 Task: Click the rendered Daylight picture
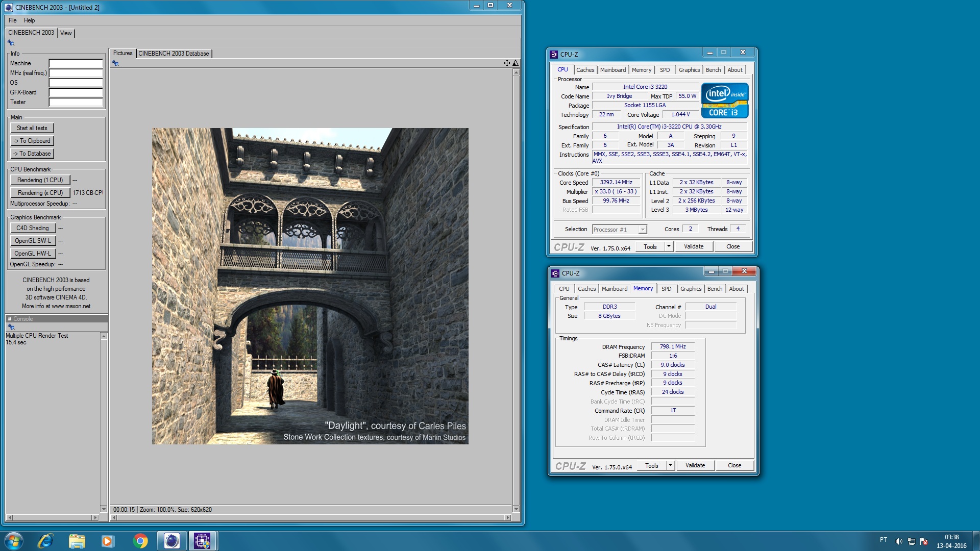pyautogui.click(x=310, y=286)
